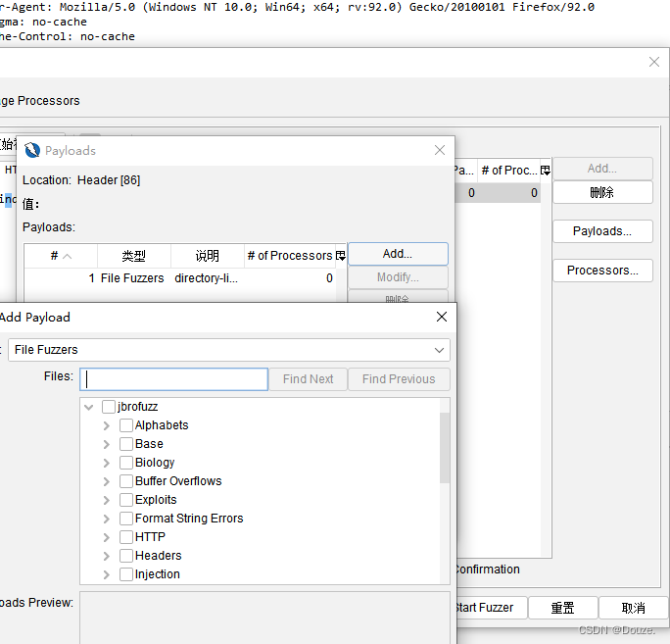Image resolution: width=670 pixels, height=644 pixels.
Task: Collapse the jbrofuzz tree node
Action: tap(89, 407)
